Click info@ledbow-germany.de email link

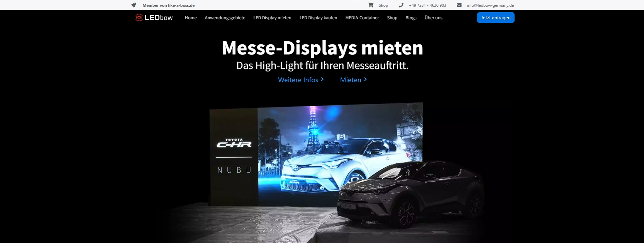tap(490, 5)
